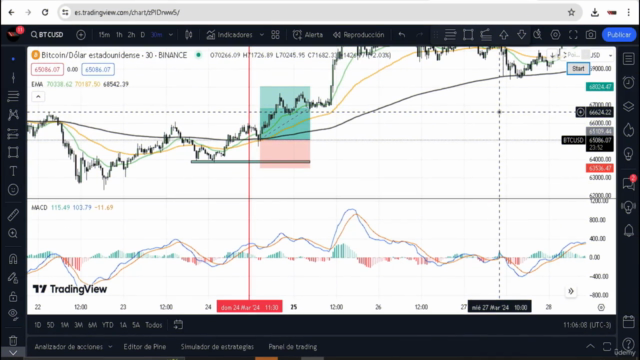Start bar Reproducción replay mode

click(358, 35)
